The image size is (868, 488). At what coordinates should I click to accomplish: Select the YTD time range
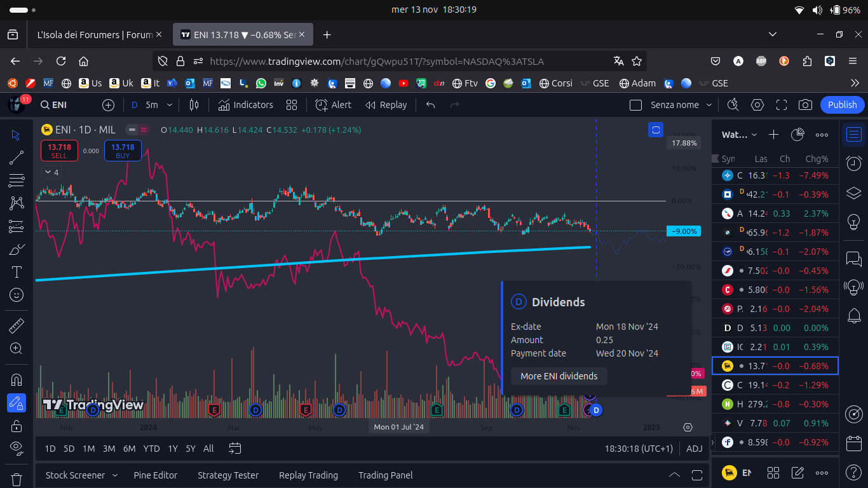click(x=151, y=449)
